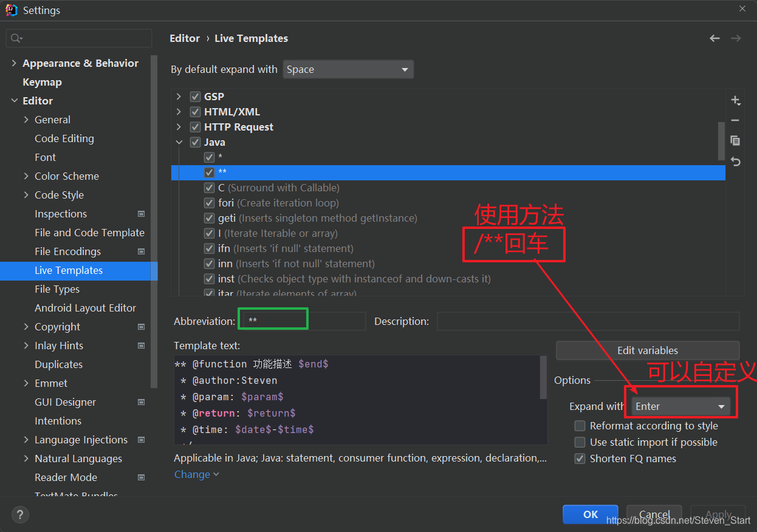
Task: Collapse the Java template group
Action: (179, 142)
